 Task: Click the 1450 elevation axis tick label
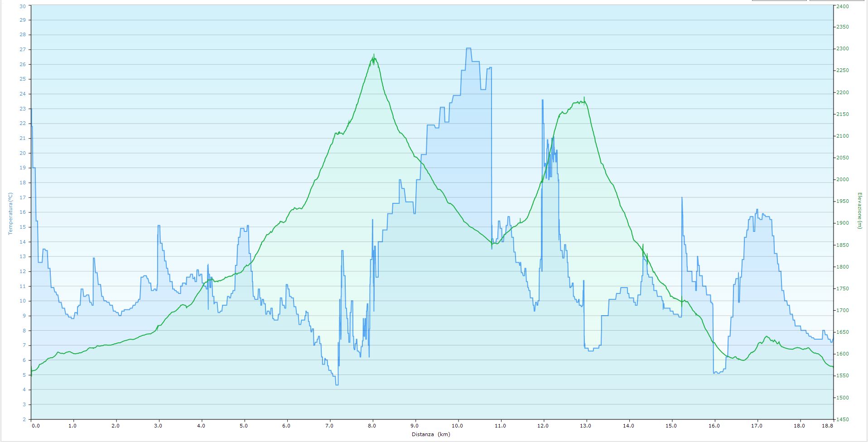pyautogui.click(x=843, y=419)
